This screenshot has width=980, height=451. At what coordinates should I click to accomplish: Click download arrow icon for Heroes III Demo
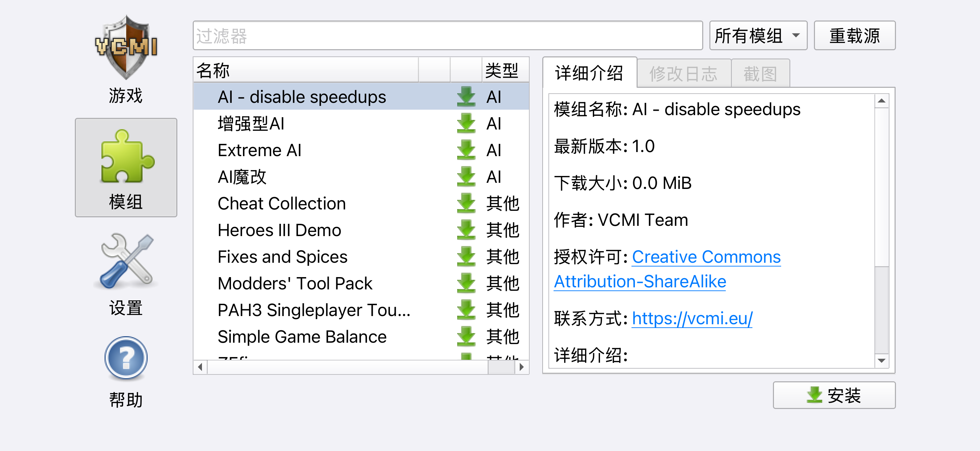(x=466, y=230)
